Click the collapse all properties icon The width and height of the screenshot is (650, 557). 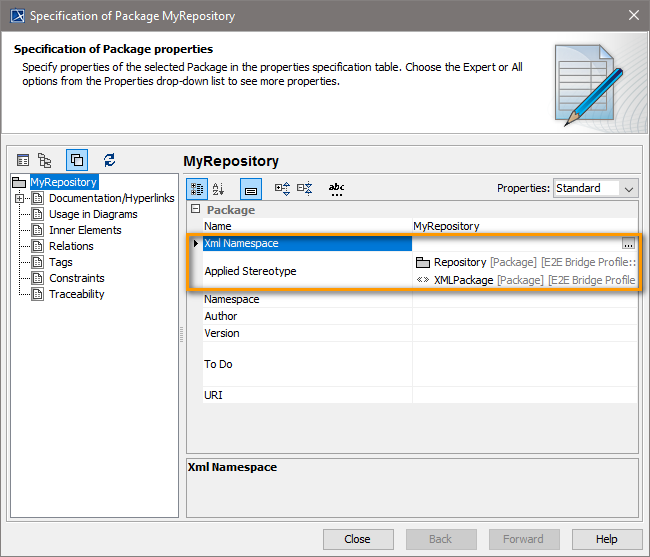(305, 188)
